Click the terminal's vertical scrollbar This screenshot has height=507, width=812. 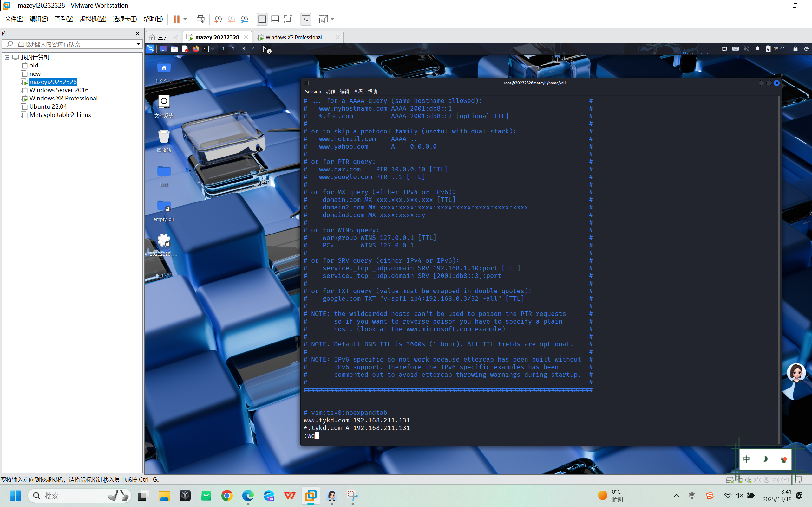pyautogui.click(x=779, y=268)
